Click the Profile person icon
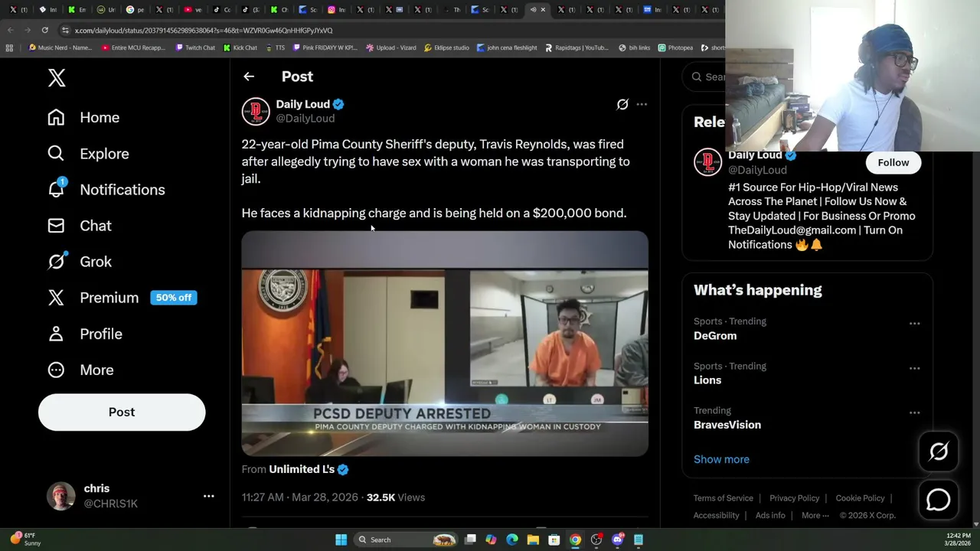 coord(56,334)
